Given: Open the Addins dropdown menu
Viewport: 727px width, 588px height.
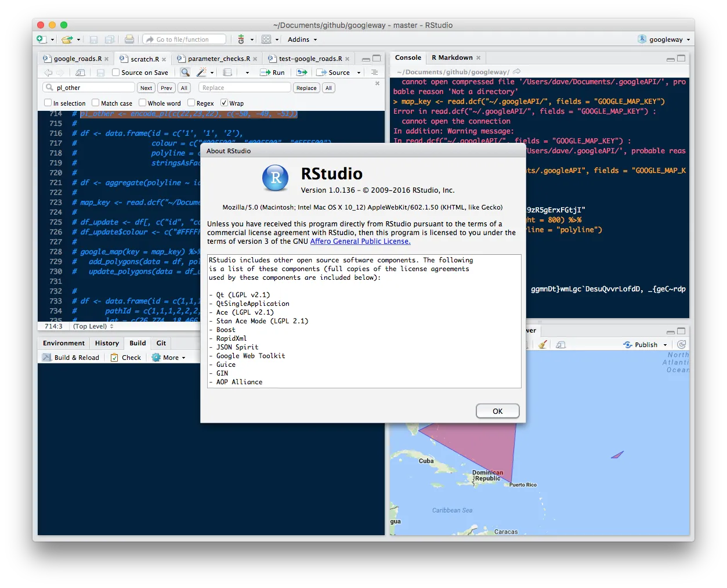Looking at the screenshot, I should (302, 39).
